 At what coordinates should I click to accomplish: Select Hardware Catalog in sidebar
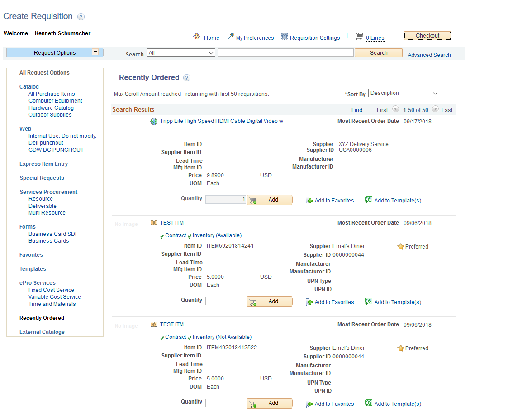click(x=51, y=108)
